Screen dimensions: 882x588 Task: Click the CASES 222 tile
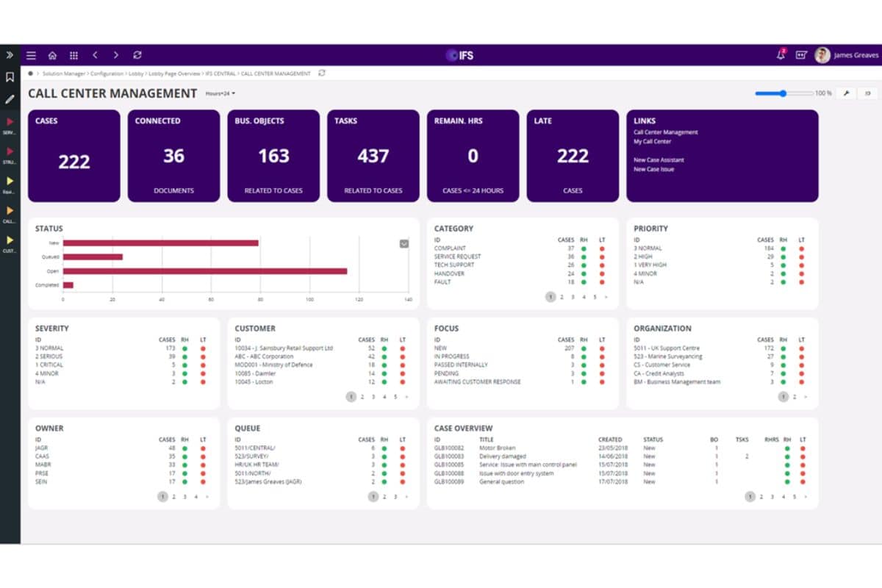(73, 156)
